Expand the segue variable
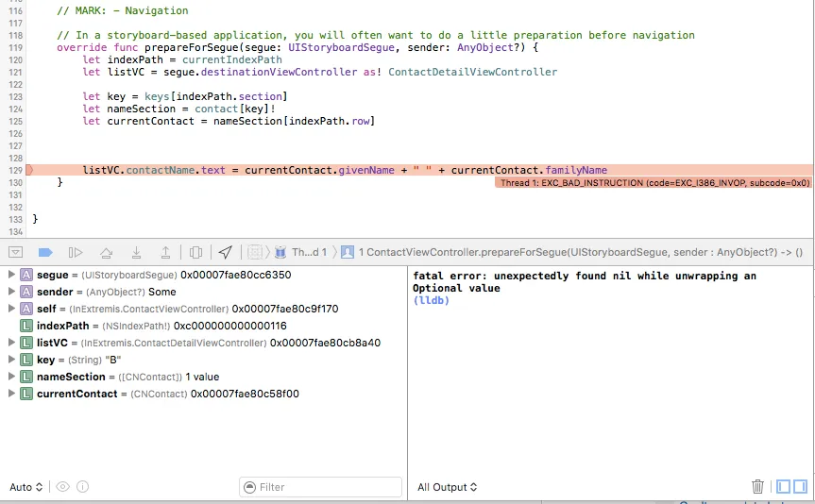The image size is (815, 504). [x=11, y=275]
